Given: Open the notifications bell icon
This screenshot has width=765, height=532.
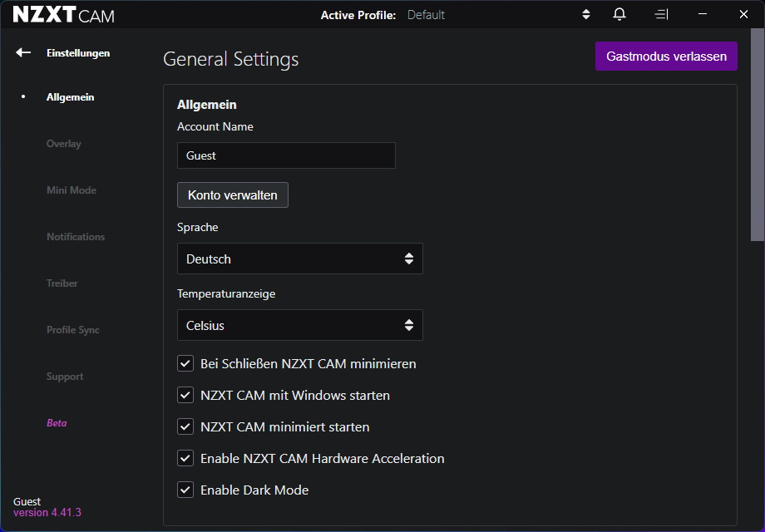Looking at the screenshot, I should click(619, 14).
